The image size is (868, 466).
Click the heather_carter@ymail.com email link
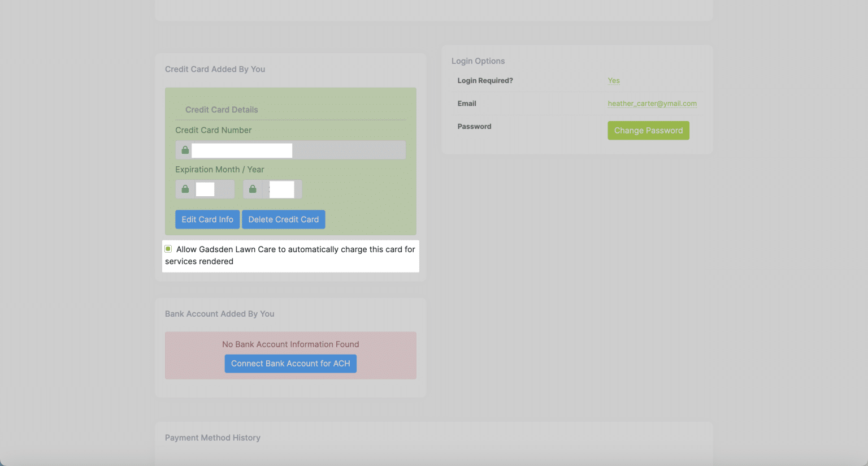pos(652,103)
